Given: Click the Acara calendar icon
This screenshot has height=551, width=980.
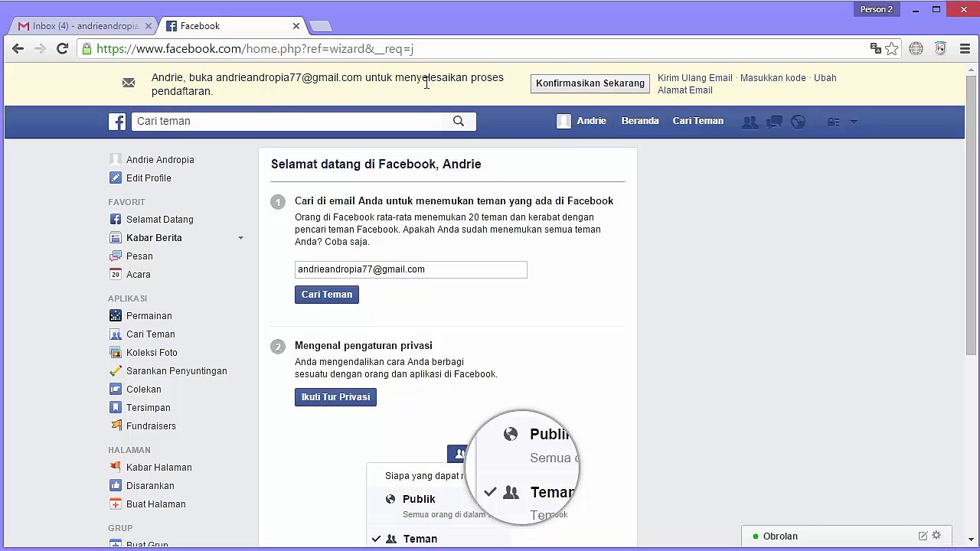Looking at the screenshot, I should pyautogui.click(x=116, y=275).
